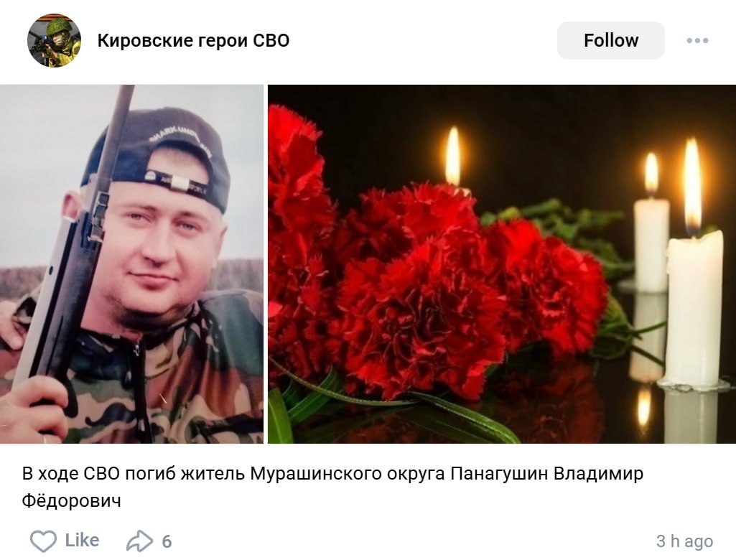Screen dimensions: 736x560
Task: Open the three-dot more options menu
Action: 697,40
